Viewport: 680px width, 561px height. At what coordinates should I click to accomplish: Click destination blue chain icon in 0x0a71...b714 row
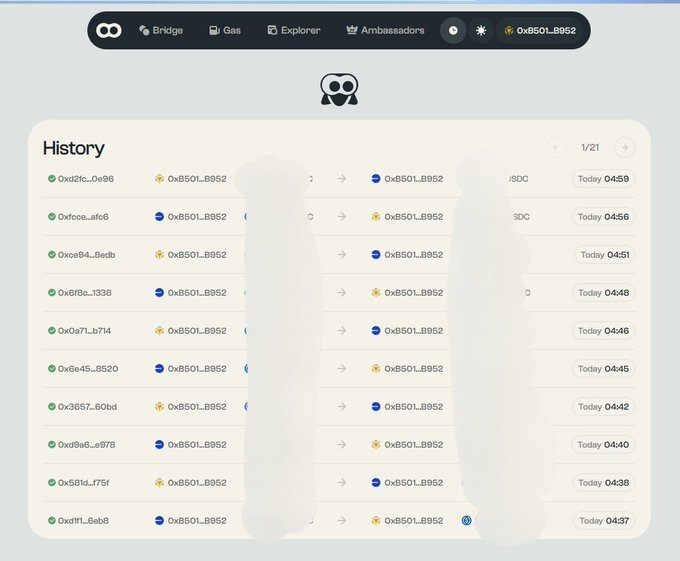pyautogui.click(x=376, y=330)
